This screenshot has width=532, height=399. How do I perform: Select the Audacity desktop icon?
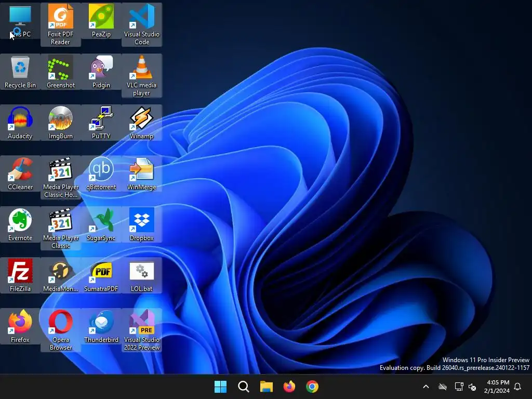click(20, 123)
